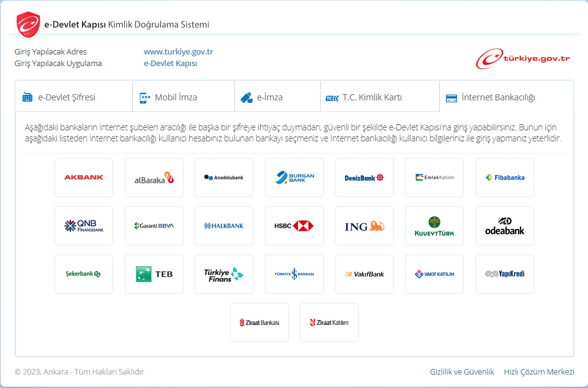The height and width of the screenshot is (388, 588).
Task: Select the DenizBank logo tile
Action: pos(364,177)
